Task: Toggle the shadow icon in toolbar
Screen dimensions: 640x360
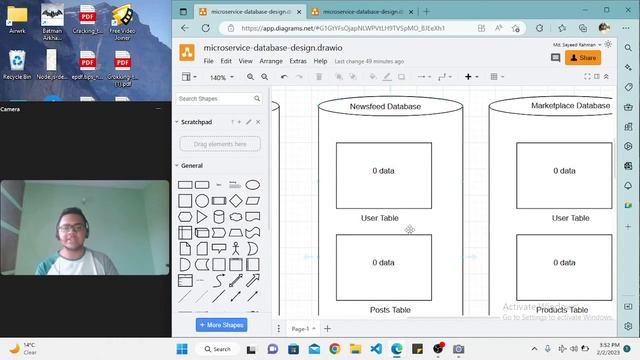Action: [x=401, y=77]
